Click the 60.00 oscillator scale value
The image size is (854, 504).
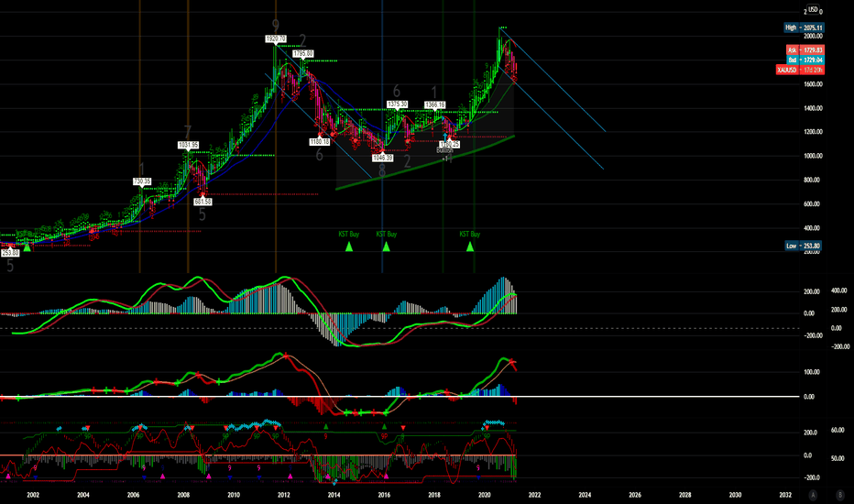838,430
